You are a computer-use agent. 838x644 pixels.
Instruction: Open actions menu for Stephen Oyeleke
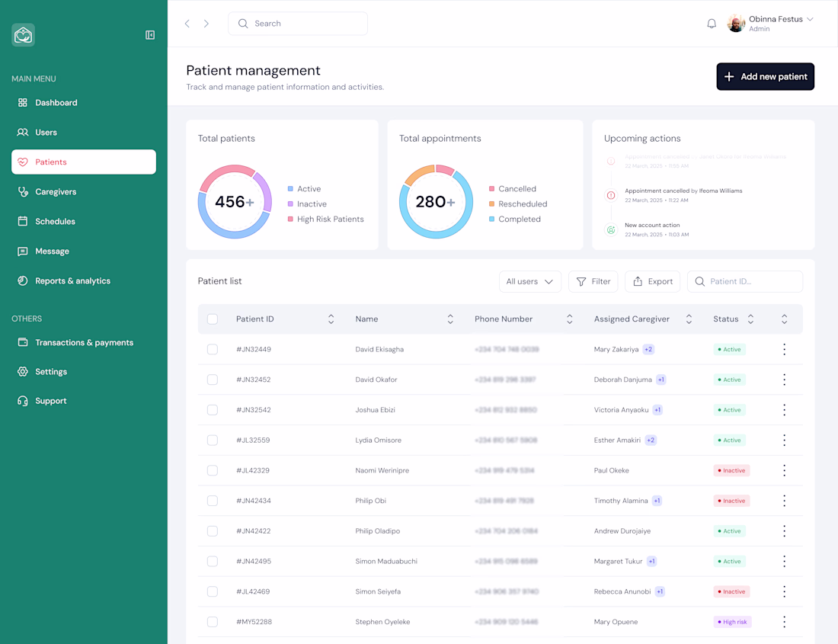[785, 622]
